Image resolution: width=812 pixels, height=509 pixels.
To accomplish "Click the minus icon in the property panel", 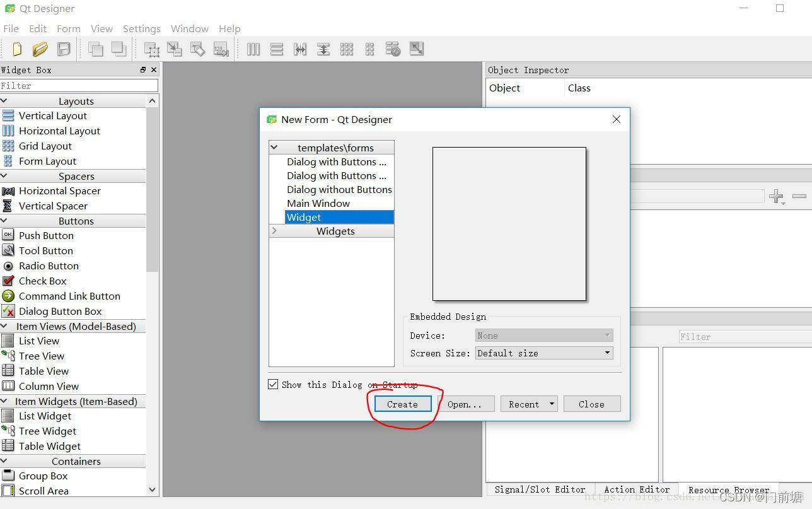I will coord(799,196).
